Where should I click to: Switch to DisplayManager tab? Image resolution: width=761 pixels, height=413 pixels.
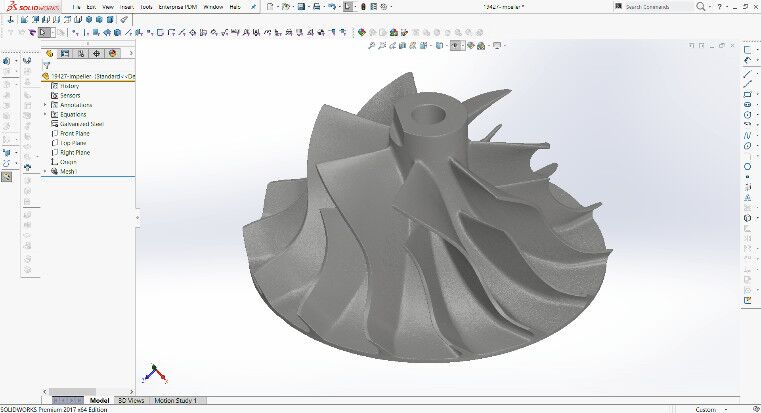click(112, 53)
